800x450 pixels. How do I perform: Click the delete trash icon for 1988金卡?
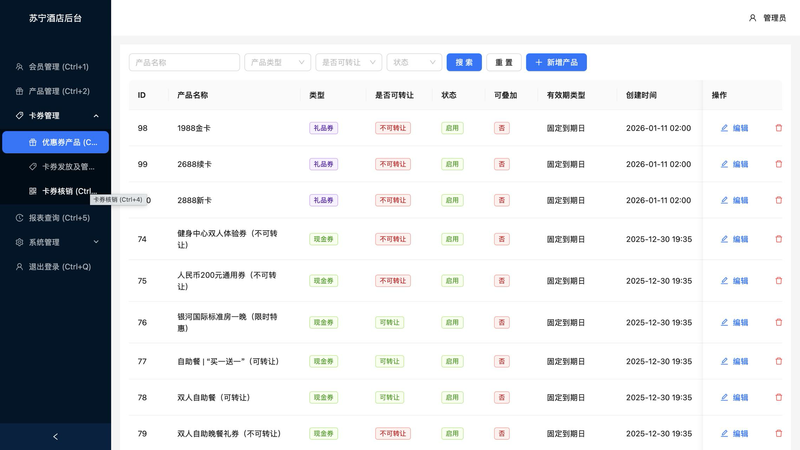point(779,128)
